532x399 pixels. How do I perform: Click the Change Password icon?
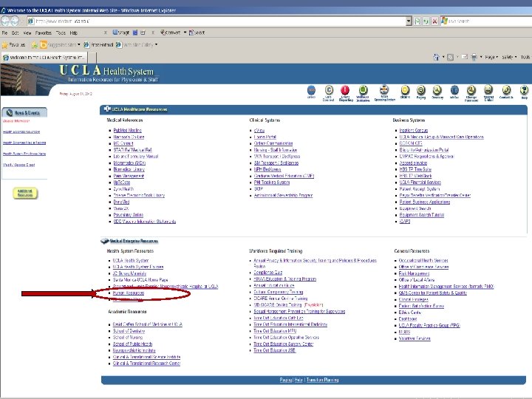[471, 90]
